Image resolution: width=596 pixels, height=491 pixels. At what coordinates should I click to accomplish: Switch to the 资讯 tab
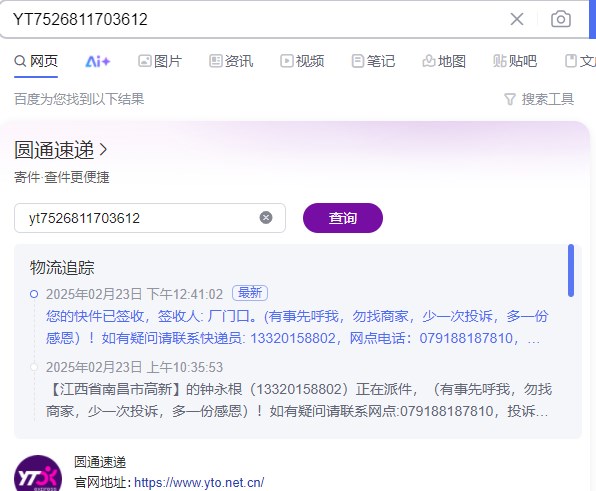pyautogui.click(x=231, y=61)
